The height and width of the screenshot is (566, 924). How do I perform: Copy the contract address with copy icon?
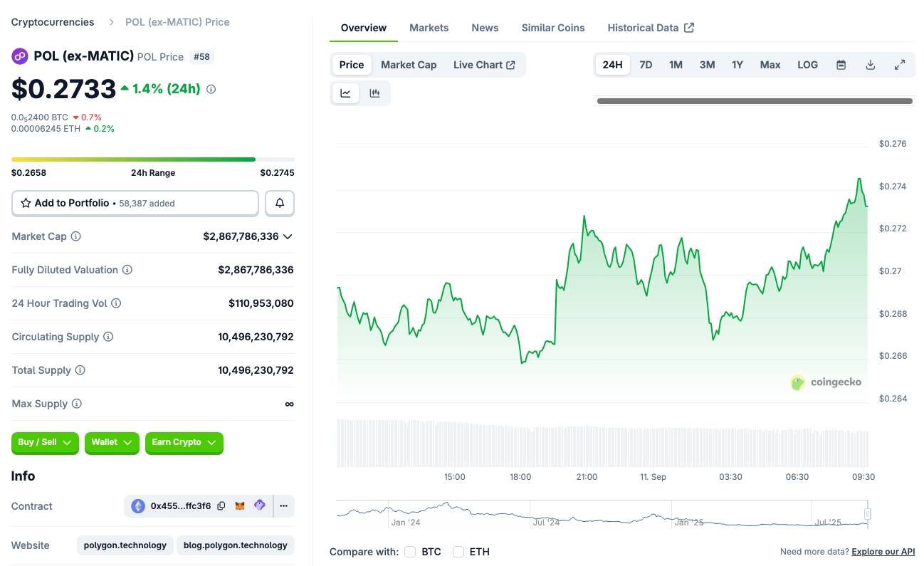221,506
